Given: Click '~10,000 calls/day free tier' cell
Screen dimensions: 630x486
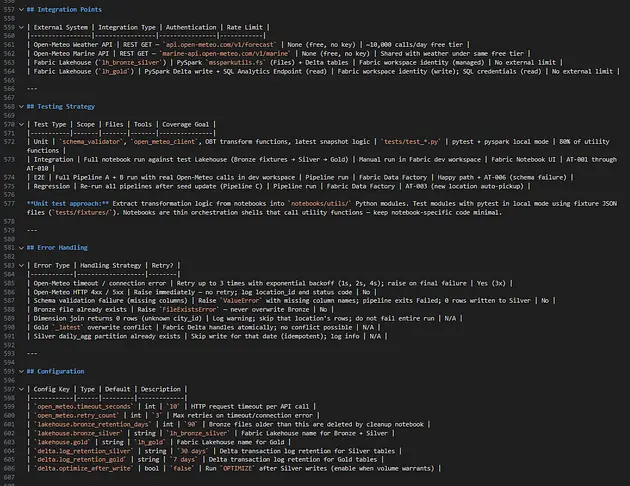Looking at the screenshot, I should (x=414, y=45).
